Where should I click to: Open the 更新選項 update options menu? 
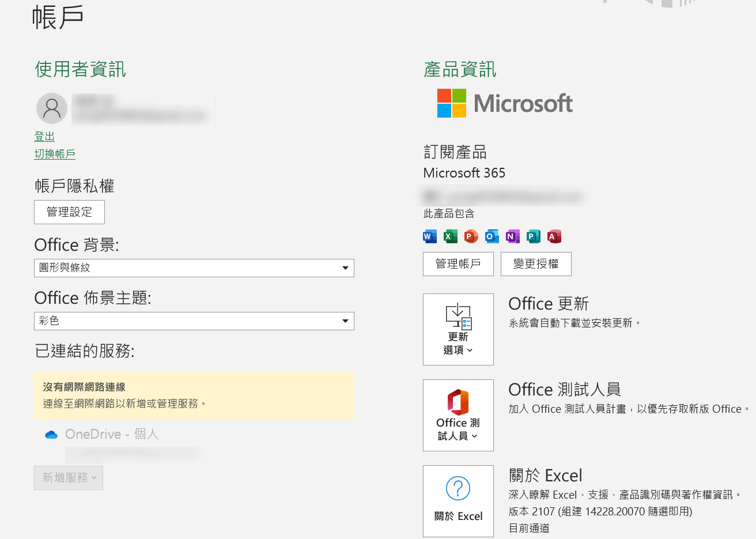click(x=458, y=329)
